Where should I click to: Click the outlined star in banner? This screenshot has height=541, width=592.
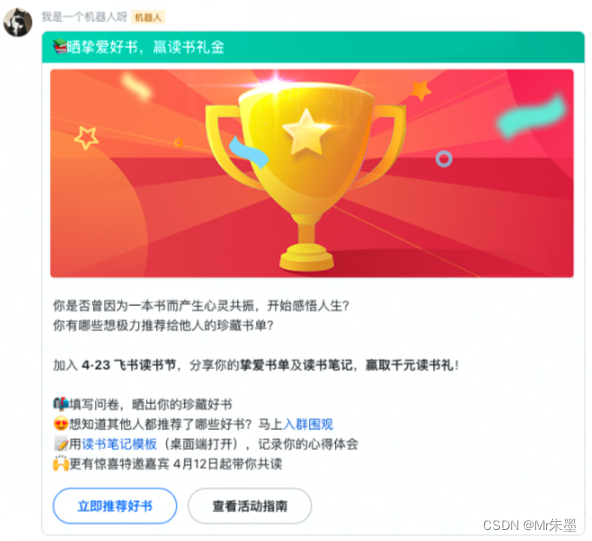pos(86,137)
